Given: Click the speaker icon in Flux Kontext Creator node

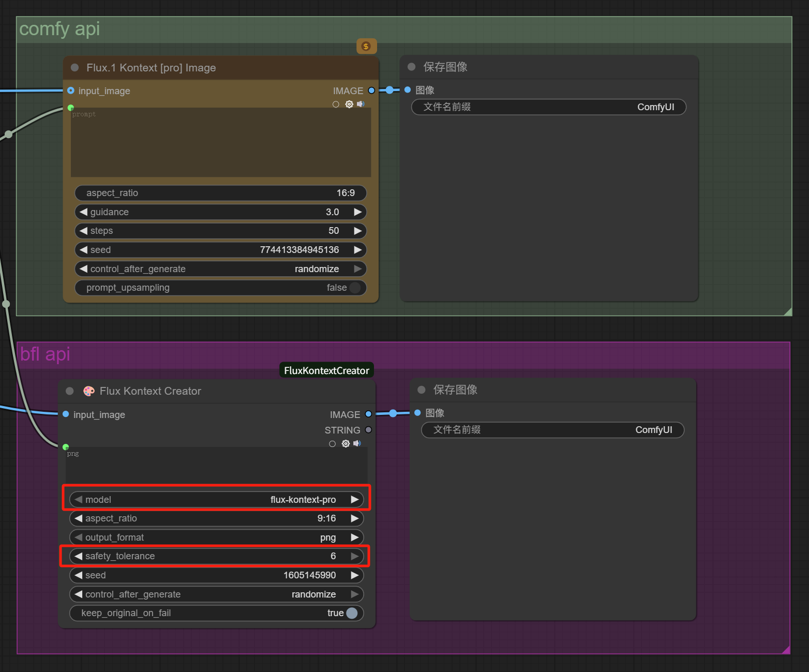Looking at the screenshot, I should [357, 443].
